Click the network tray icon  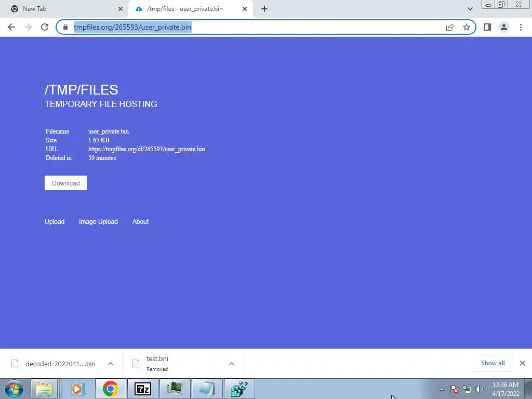467,389
